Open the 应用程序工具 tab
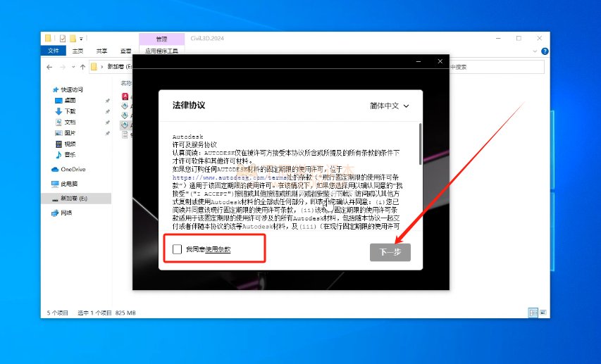 (x=161, y=51)
